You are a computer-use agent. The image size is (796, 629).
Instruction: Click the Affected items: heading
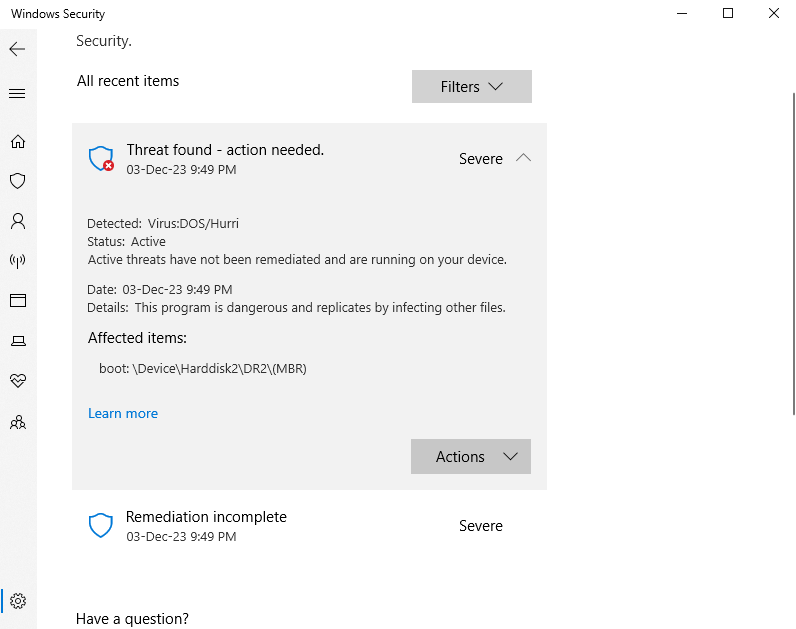137,338
